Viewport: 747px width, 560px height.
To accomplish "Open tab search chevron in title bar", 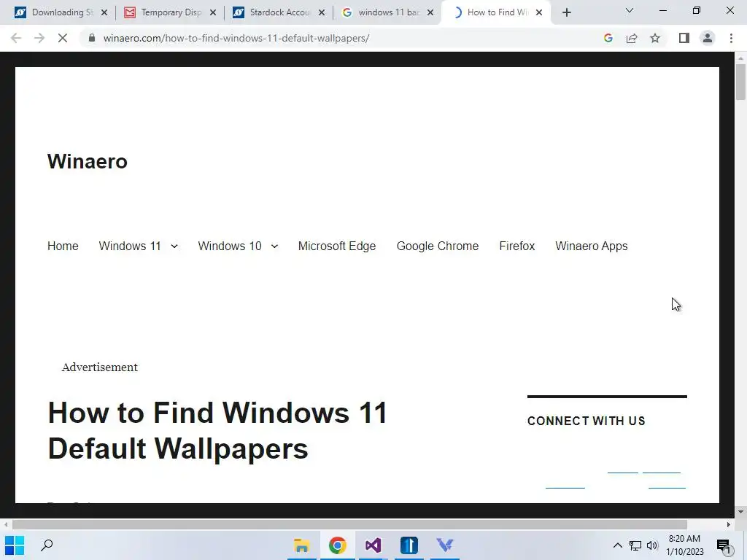I will click(x=630, y=10).
